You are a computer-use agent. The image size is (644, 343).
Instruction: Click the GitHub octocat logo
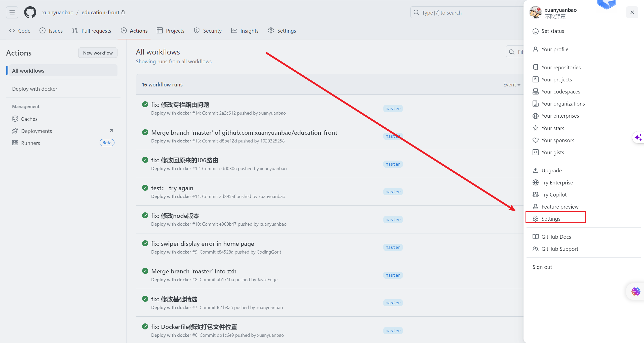(30, 12)
